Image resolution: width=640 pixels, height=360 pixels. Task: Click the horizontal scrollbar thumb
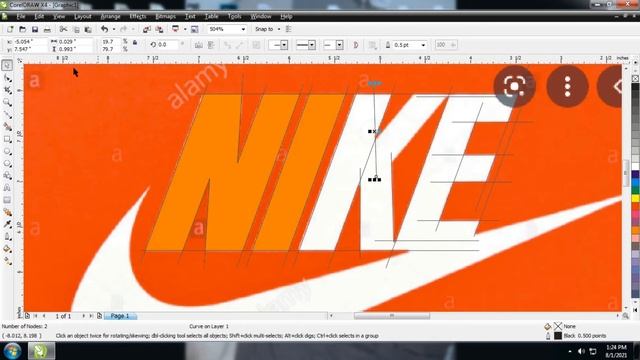(x=392, y=316)
